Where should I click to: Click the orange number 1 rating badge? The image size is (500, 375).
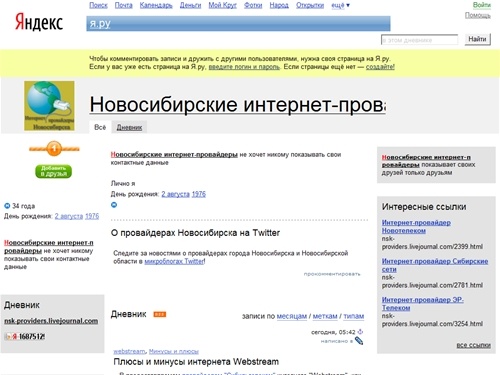[x=54, y=149]
